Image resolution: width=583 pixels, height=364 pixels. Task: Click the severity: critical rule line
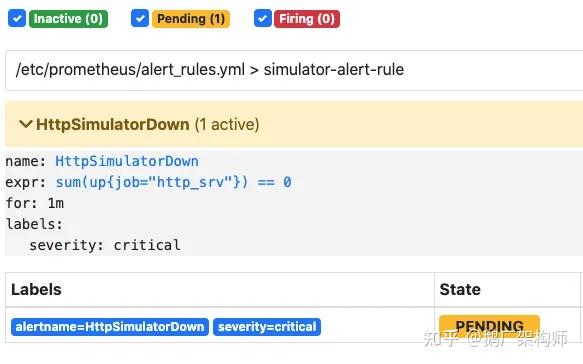(x=105, y=245)
